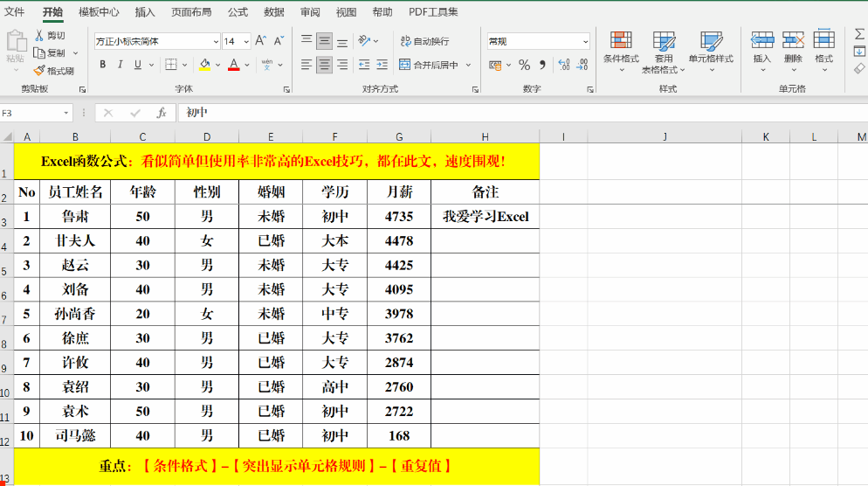
Task: Click Merge and Center (合并后居中)
Action: pyautogui.click(x=429, y=65)
